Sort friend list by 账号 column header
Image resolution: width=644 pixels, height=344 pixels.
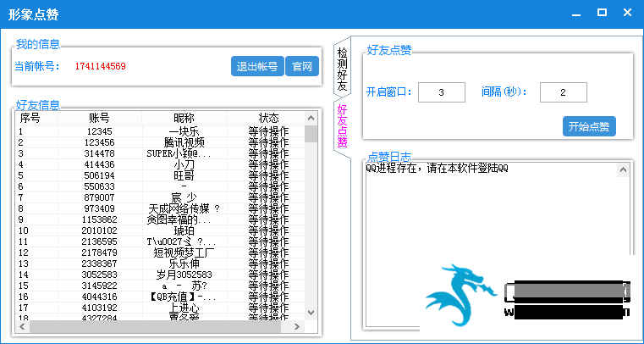[x=99, y=118]
